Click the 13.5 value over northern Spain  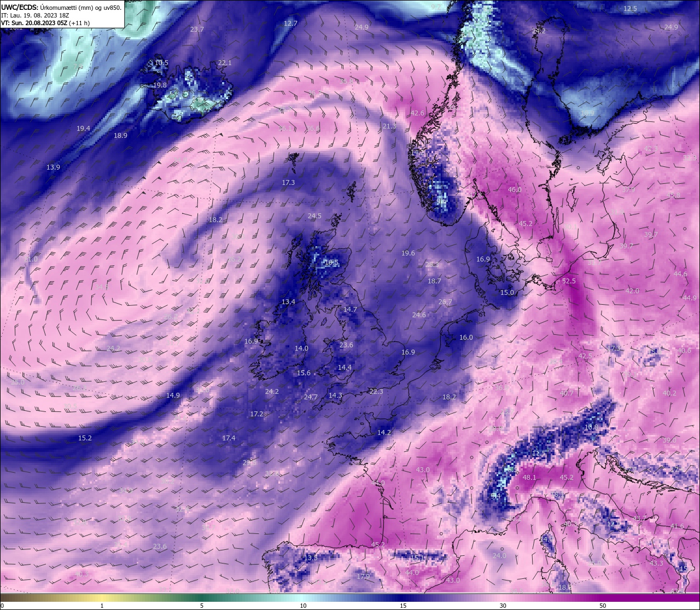click(311, 558)
